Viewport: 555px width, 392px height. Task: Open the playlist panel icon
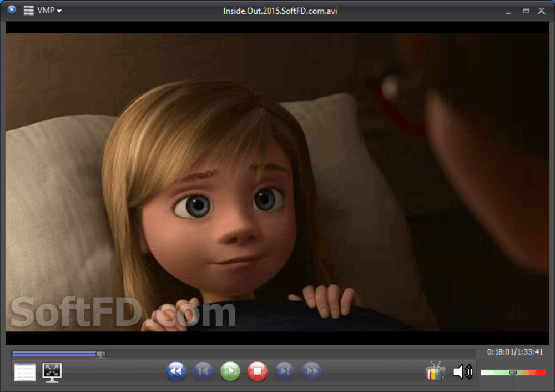[25, 372]
